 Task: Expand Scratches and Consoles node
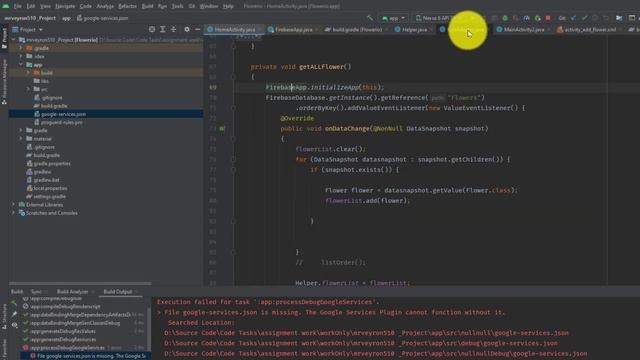point(13,213)
